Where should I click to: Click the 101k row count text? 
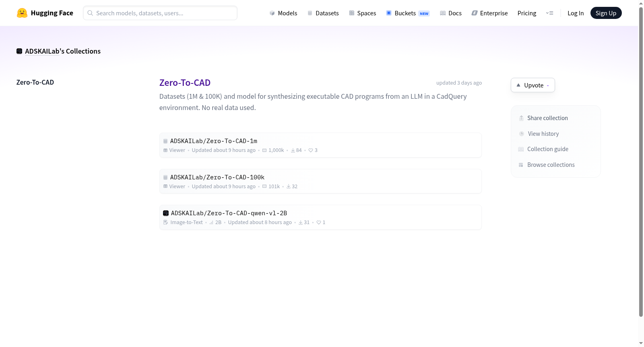[274, 187]
